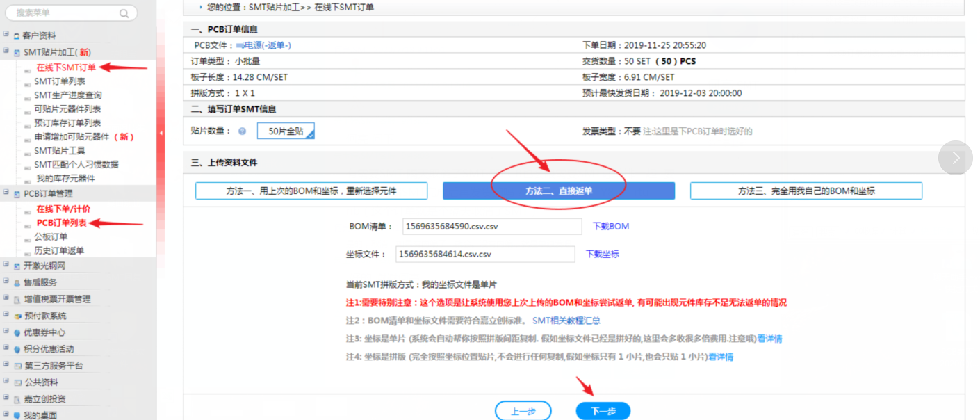The height and width of the screenshot is (420, 980).
Task: Open the 下载BOM link
Action: click(610, 226)
